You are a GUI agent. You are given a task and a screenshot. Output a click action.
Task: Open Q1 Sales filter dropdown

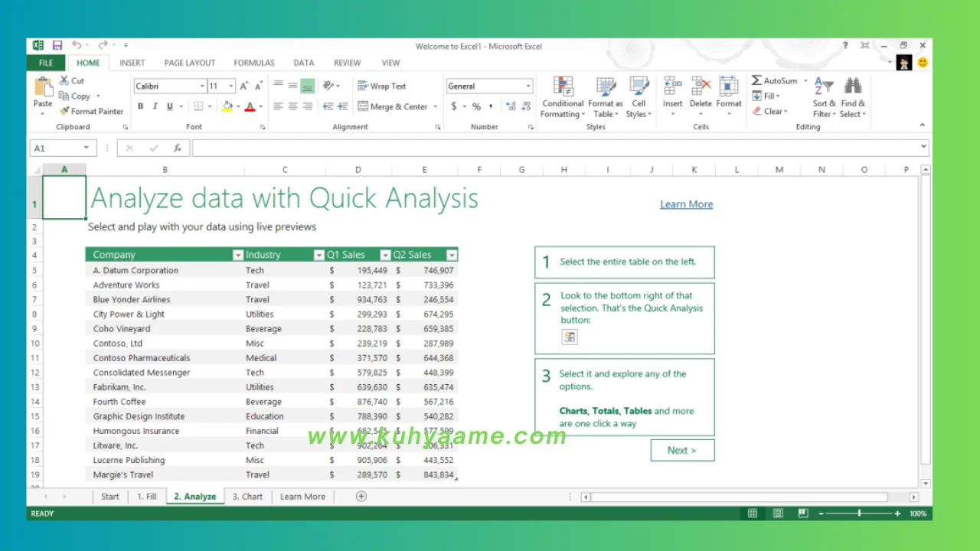(x=385, y=255)
